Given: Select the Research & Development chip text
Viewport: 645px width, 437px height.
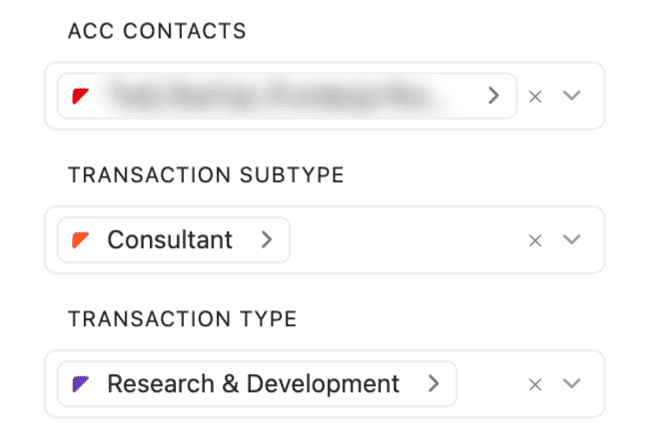Looking at the screenshot, I should tap(253, 383).
